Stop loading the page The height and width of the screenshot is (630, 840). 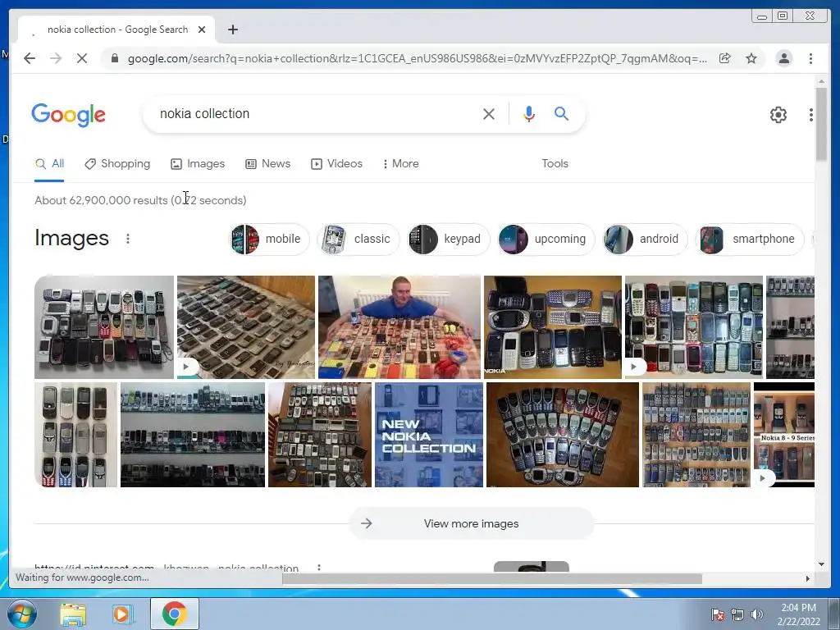coord(82,58)
